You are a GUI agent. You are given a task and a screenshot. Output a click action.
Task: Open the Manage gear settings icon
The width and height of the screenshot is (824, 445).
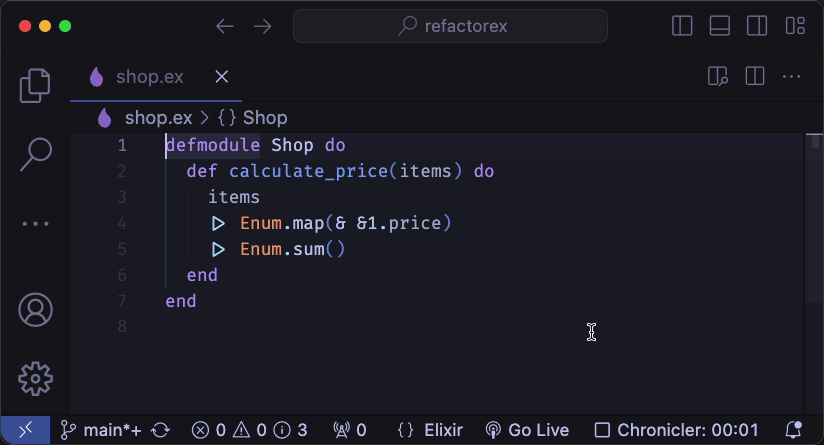[35, 377]
